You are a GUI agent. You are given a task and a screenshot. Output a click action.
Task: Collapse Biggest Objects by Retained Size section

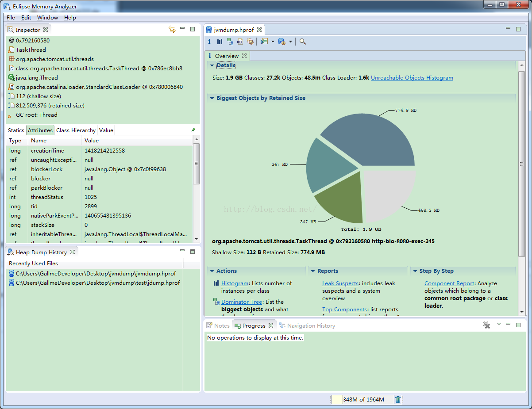[x=212, y=98]
